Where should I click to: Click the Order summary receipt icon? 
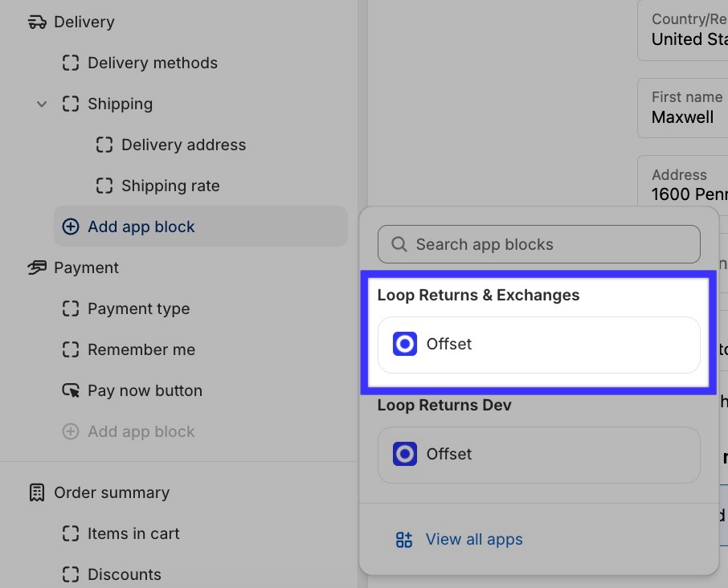pos(37,492)
